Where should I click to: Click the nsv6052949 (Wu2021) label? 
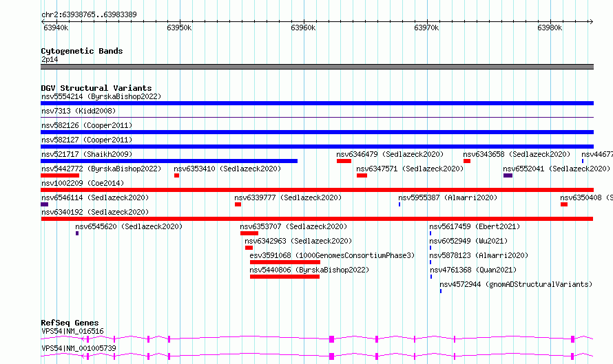click(468, 241)
